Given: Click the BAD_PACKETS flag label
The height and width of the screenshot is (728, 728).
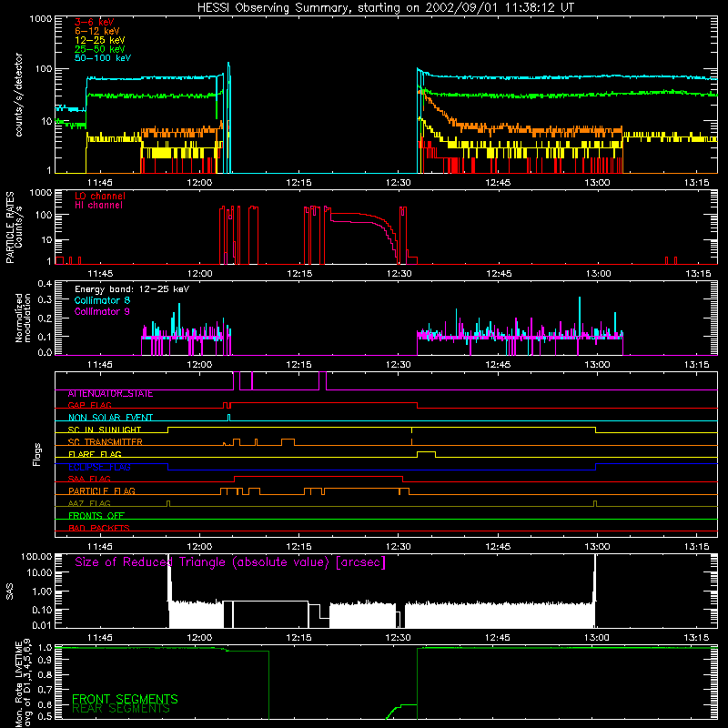Looking at the screenshot, I should coord(99,528).
